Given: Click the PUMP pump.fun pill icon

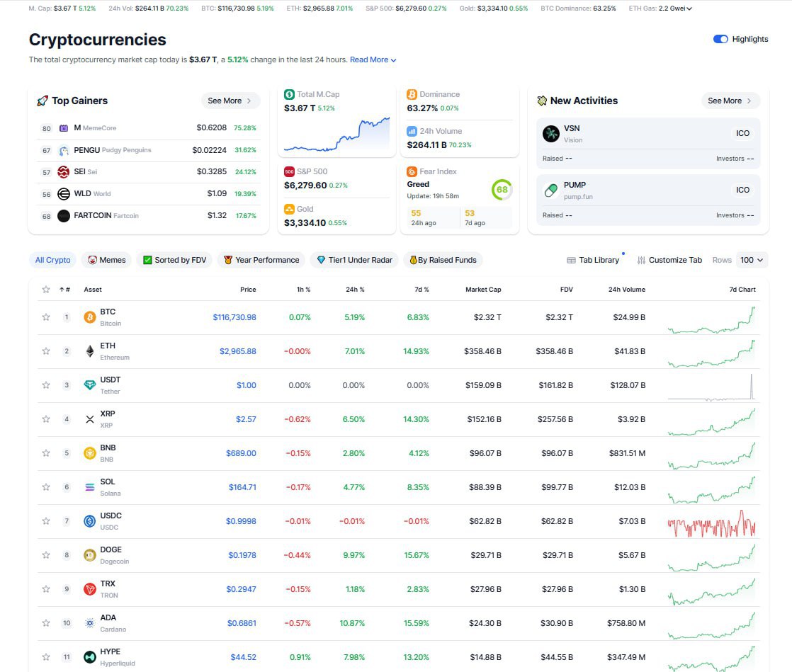Looking at the screenshot, I should click(x=551, y=190).
